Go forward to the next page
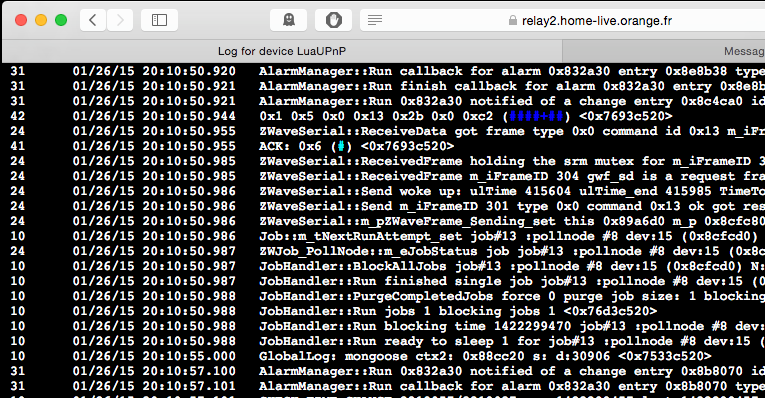765x398 pixels. pyautogui.click(x=120, y=20)
